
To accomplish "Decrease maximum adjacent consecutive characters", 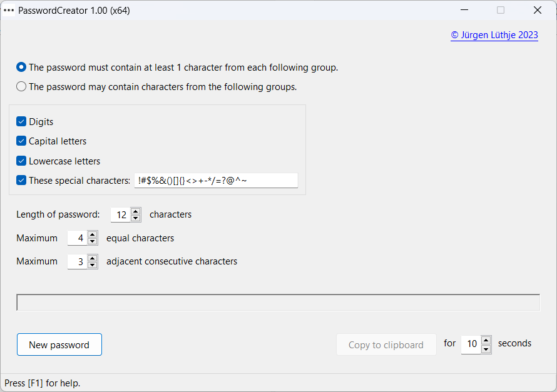I will click(93, 265).
